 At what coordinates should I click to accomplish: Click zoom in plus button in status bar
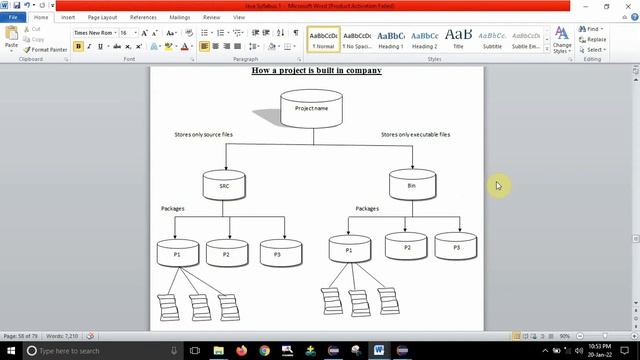pyautogui.click(x=634, y=336)
